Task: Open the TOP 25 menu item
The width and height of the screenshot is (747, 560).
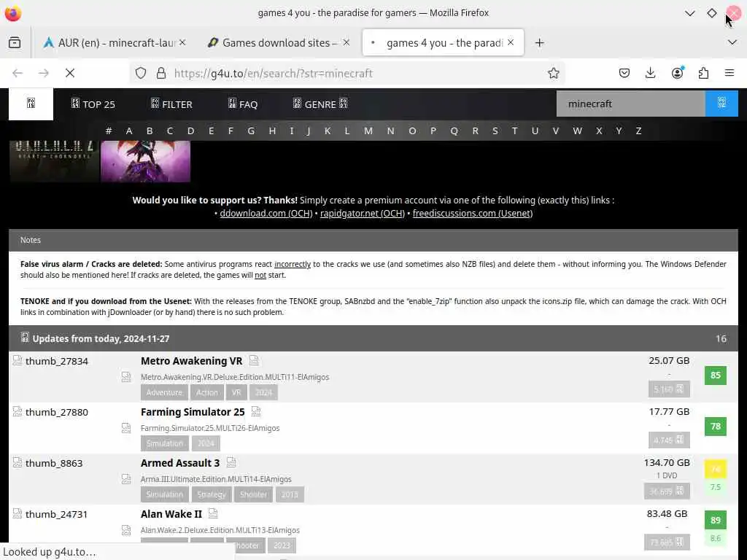Action: pos(93,104)
